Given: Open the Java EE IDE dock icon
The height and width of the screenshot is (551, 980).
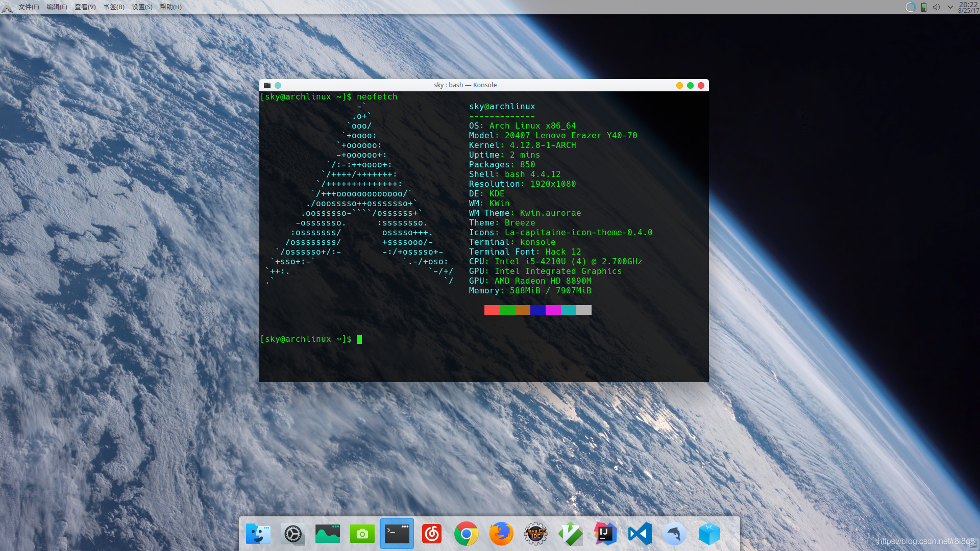Looking at the screenshot, I should [536, 534].
